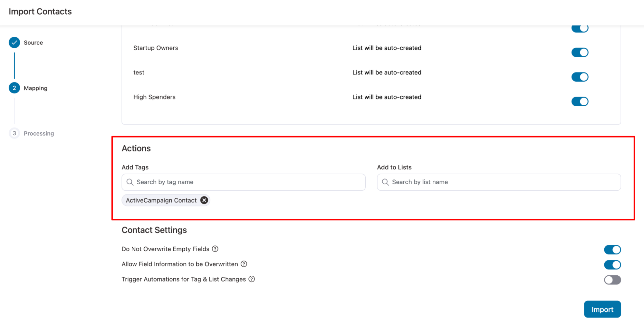Select the Mapping step label
The image size is (644, 334).
(35, 88)
